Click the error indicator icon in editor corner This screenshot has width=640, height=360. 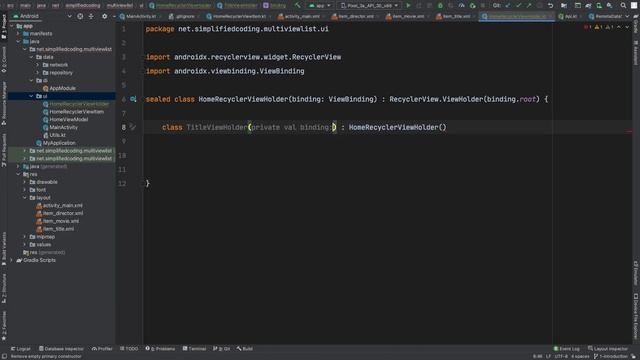coord(587,27)
